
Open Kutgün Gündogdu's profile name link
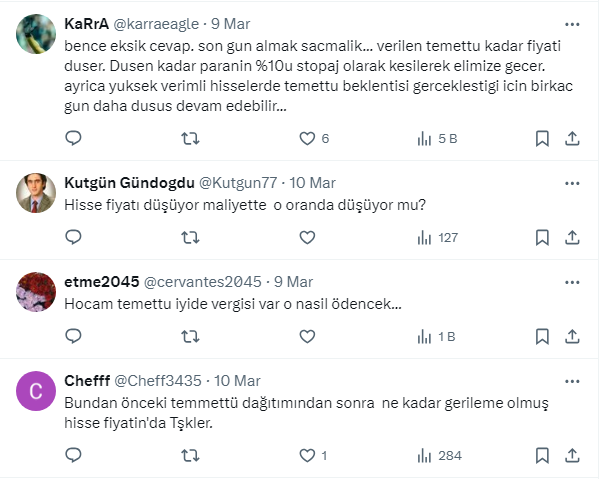(129, 182)
